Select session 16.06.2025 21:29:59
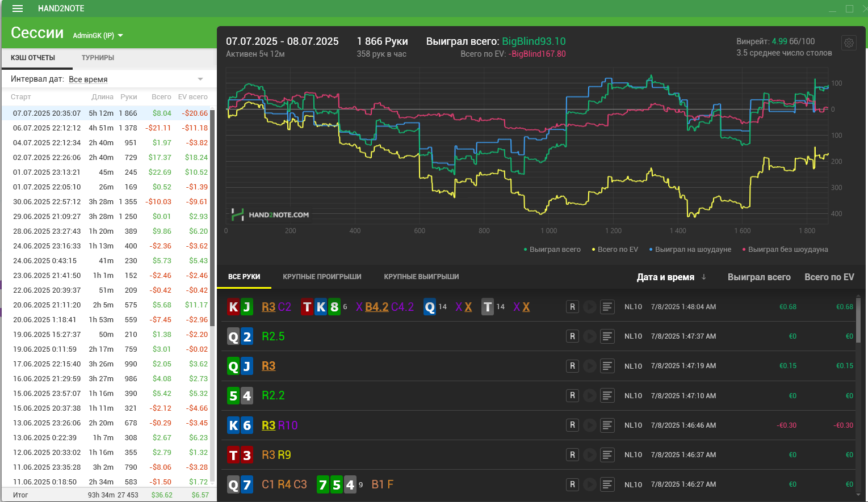Screen dimensions: 868x502 tap(106, 379)
